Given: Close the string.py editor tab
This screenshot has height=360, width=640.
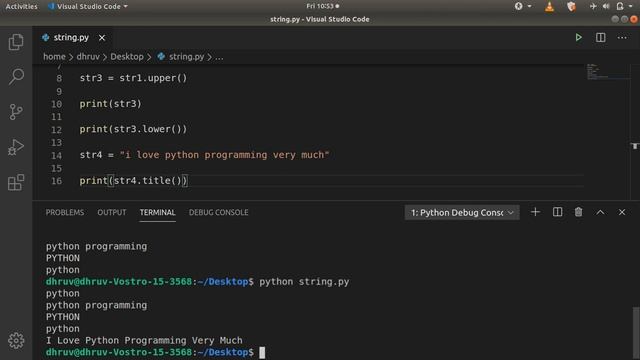Looking at the screenshot, I should click(x=102, y=38).
